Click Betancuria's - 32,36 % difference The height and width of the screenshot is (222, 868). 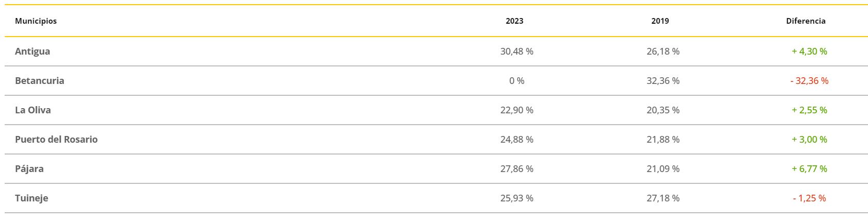pyautogui.click(x=809, y=81)
